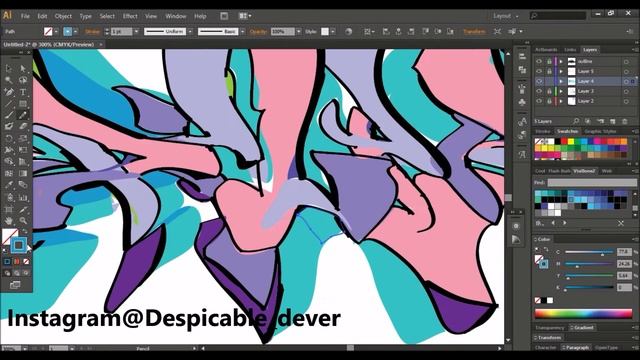Create a new layer icon
640x360 pixels.
(x=612, y=121)
